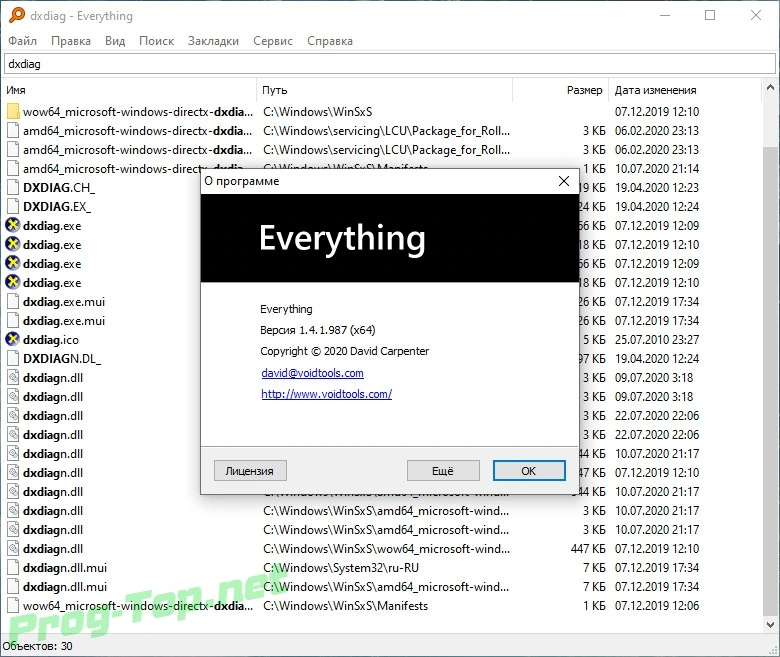Open the Закладки menu

213,41
